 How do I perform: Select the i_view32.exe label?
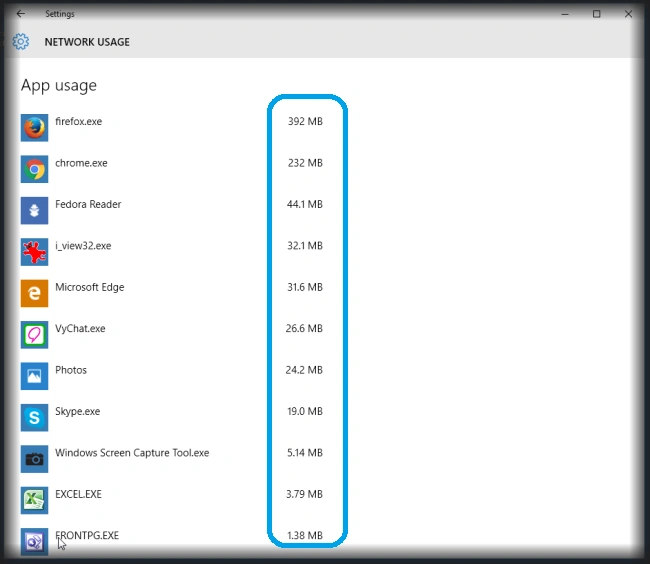83,246
